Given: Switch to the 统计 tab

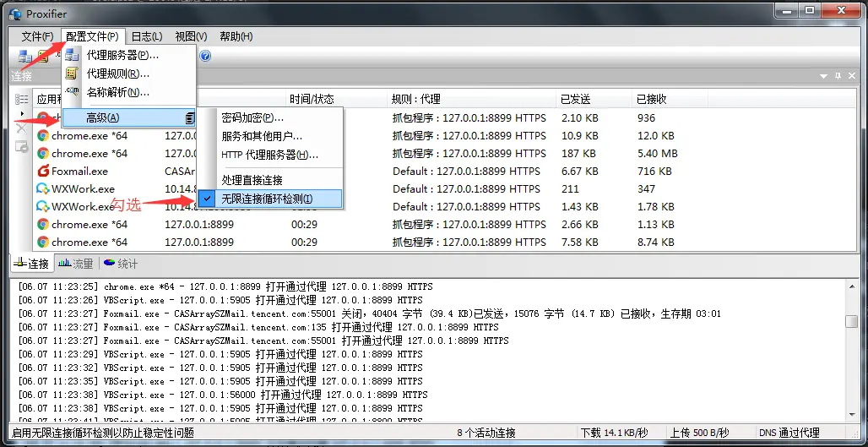Looking at the screenshot, I should point(120,264).
